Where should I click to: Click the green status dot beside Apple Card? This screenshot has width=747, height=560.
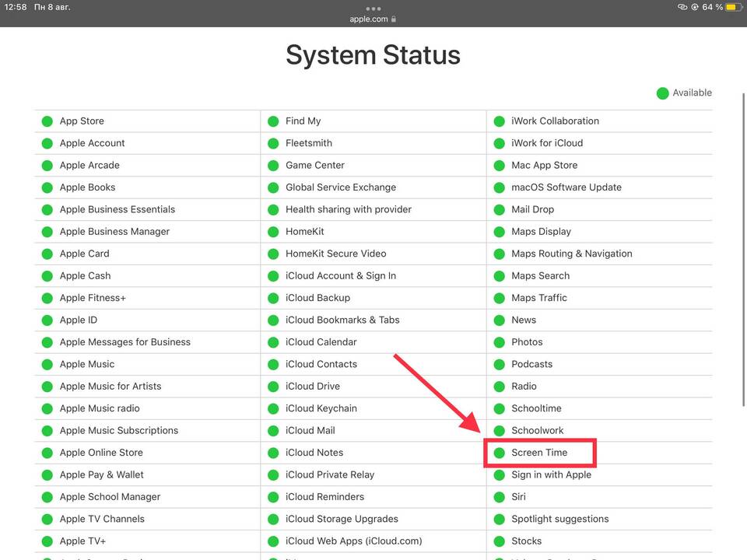[x=47, y=254]
